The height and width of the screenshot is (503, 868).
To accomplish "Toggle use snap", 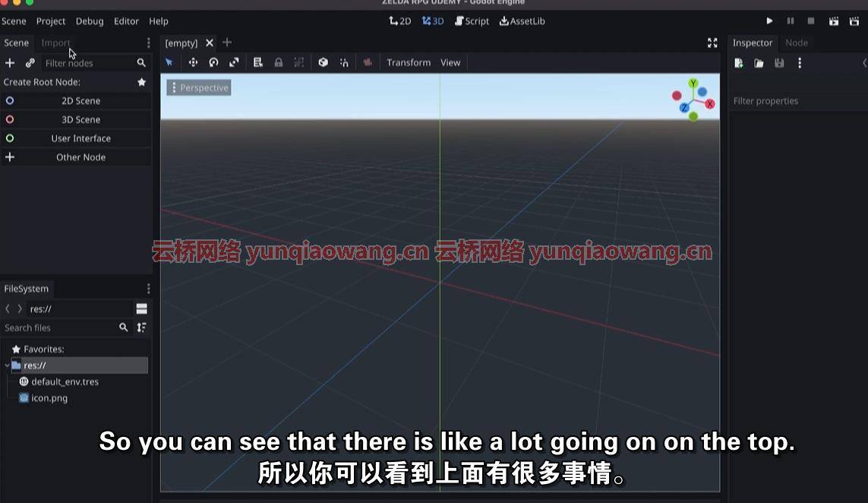I will [344, 62].
